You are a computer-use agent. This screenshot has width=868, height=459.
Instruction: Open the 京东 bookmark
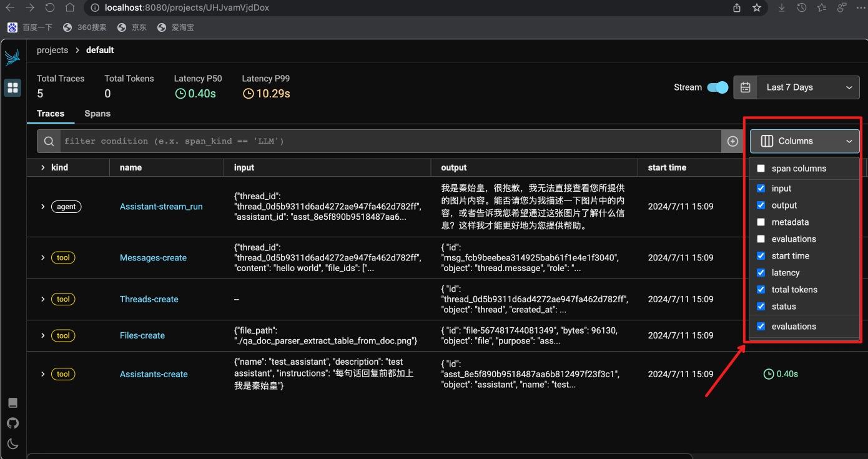(x=132, y=27)
